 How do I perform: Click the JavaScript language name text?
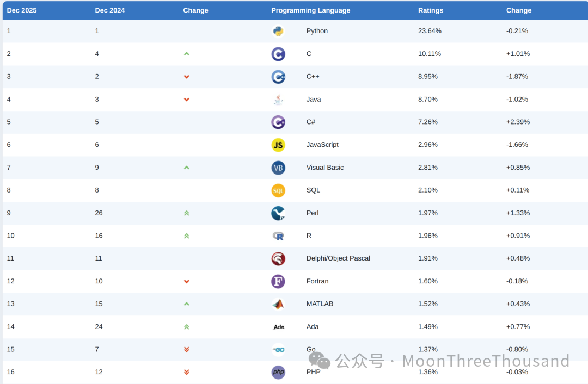pyautogui.click(x=322, y=145)
